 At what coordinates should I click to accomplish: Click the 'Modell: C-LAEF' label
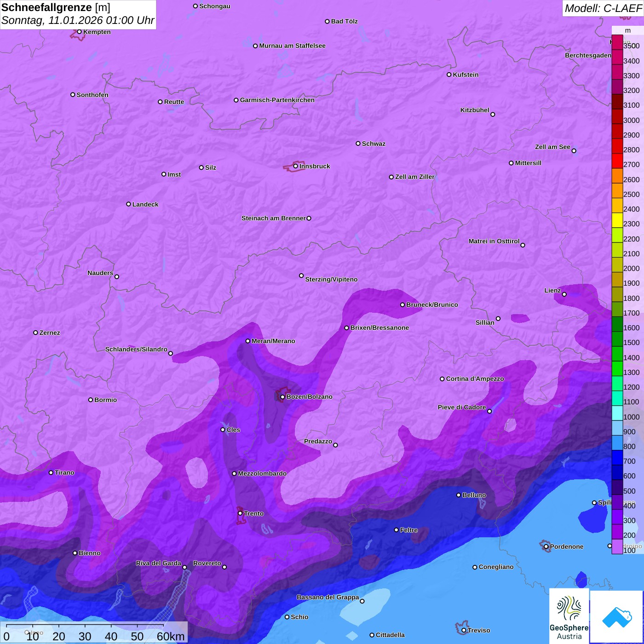[x=603, y=8]
